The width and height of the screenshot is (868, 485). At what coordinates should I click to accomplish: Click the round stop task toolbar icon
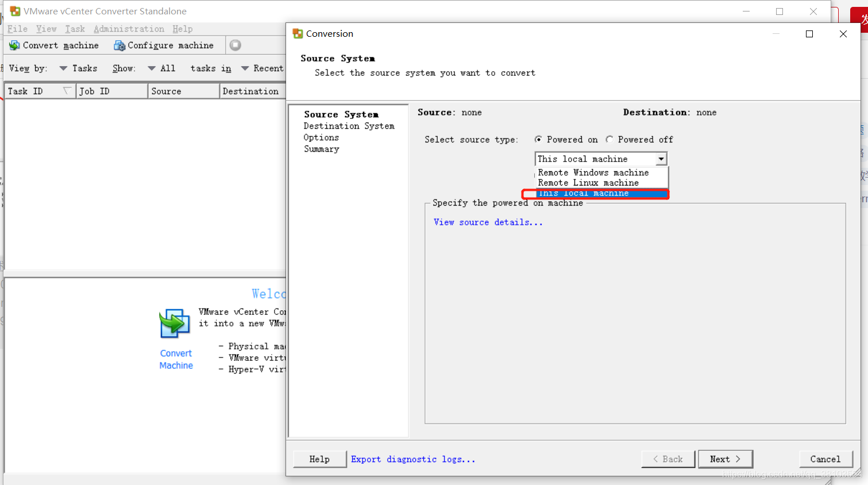point(235,45)
